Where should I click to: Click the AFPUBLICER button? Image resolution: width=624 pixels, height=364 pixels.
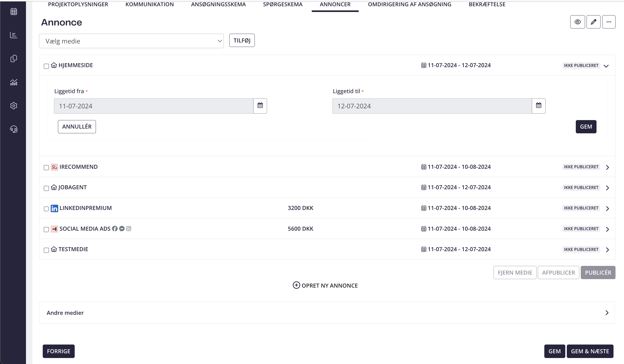click(x=558, y=273)
